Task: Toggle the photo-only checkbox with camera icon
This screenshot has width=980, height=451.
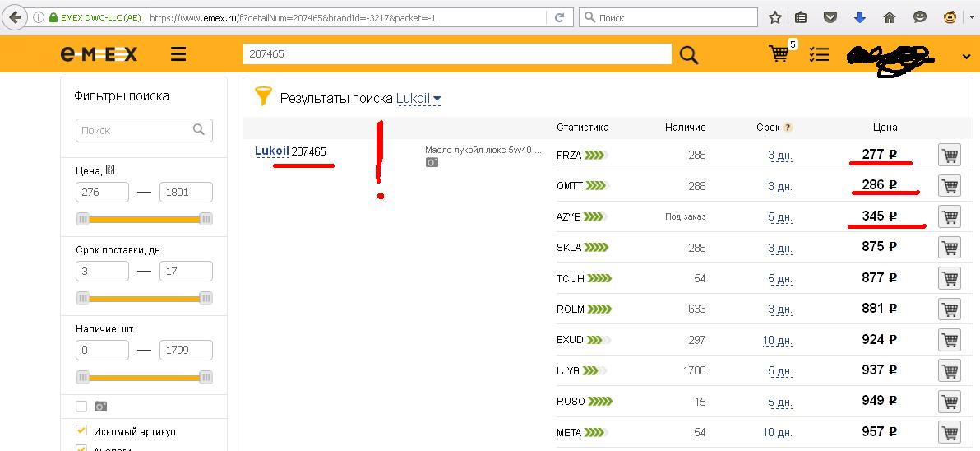Action: pos(81,407)
